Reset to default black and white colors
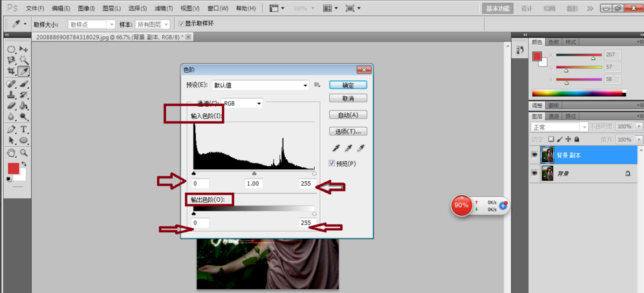The height and width of the screenshot is (293, 644). (8, 180)
